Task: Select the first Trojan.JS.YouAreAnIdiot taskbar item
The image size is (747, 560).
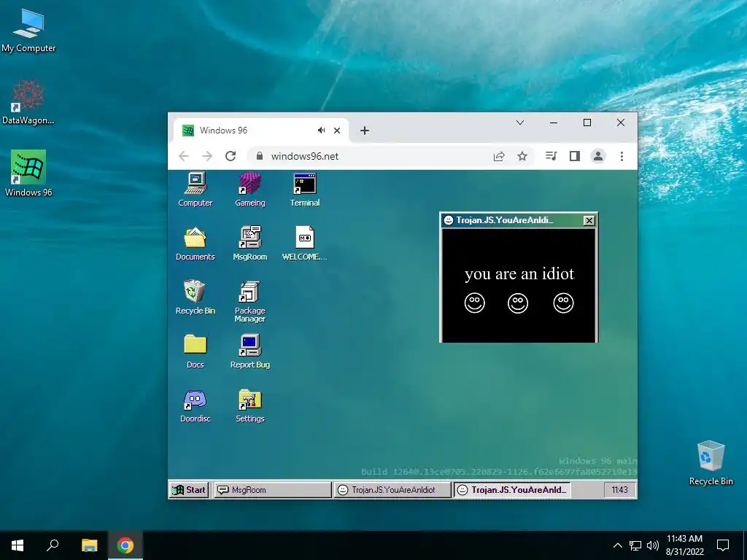Action: coord(392,489)
